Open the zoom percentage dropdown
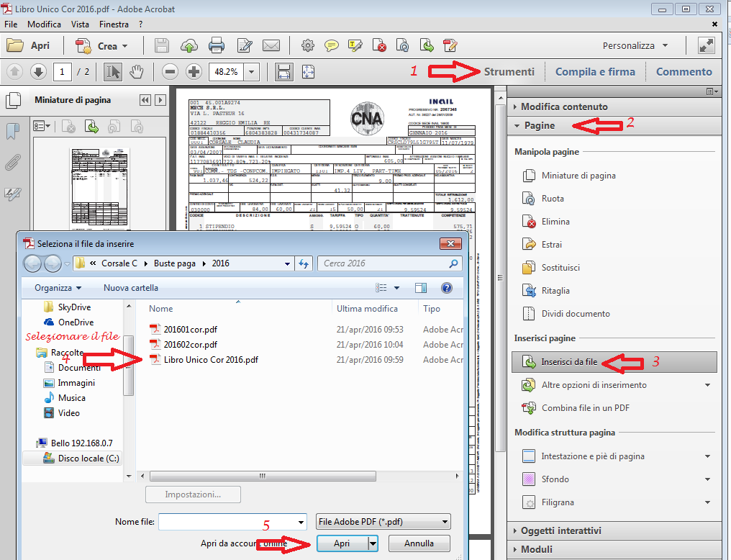This screenshot has height=560, width=731. pos(251,71)
